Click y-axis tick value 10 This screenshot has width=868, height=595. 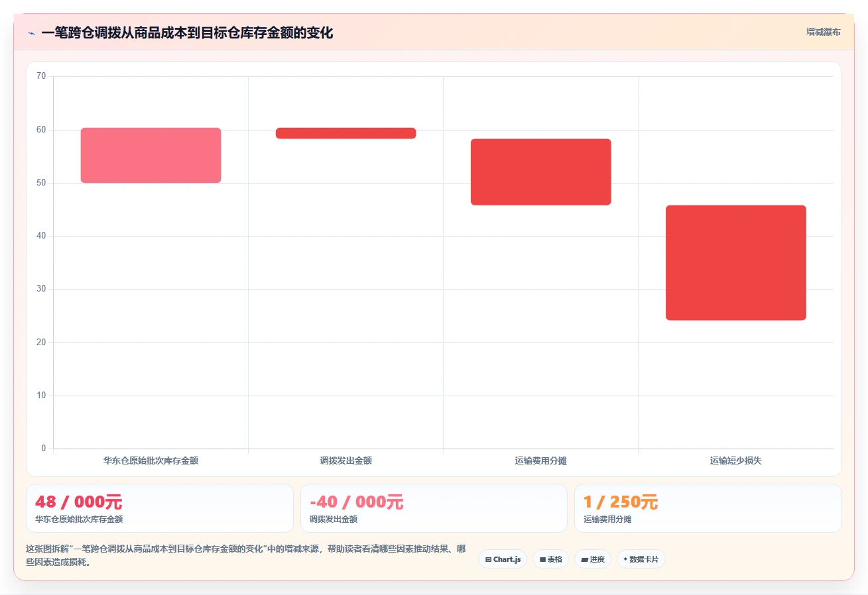coord(41,396)
